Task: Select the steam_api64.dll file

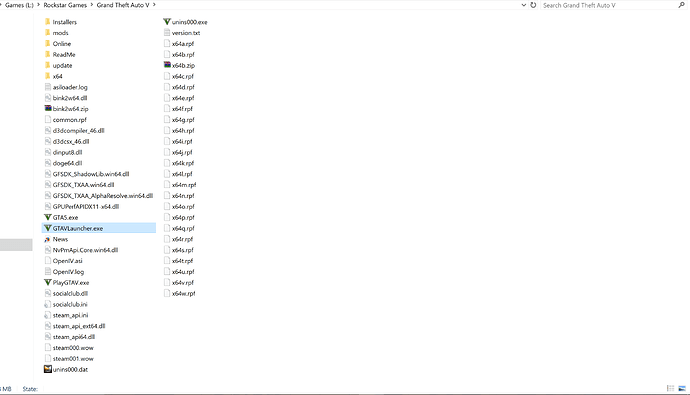Action: point(73,337)
